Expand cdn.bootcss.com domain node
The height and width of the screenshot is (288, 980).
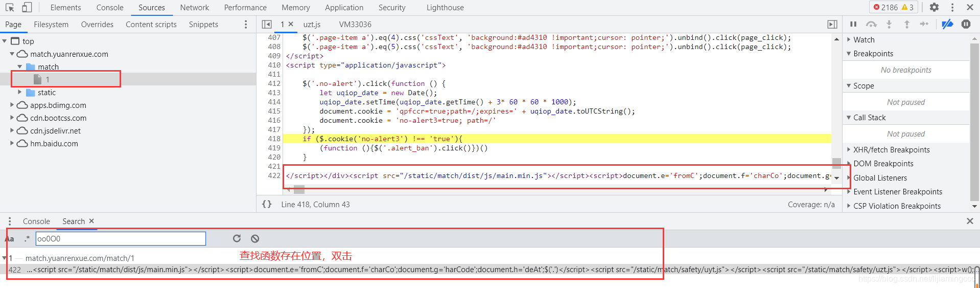(x=12, y=118)
